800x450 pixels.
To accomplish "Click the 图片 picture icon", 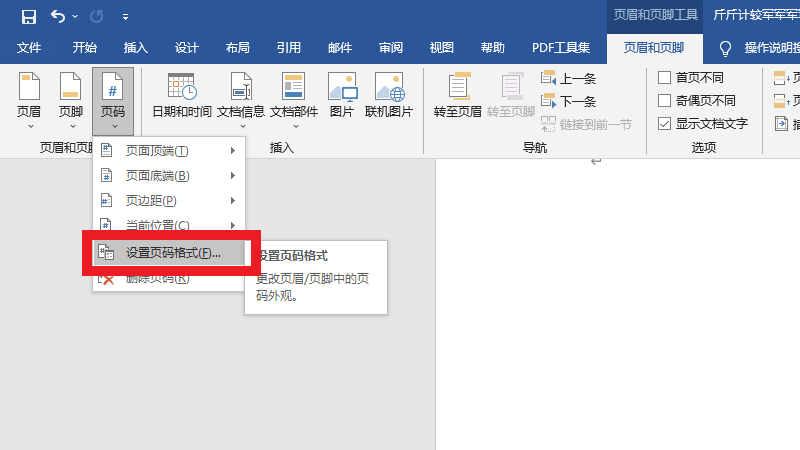I will click(x=342, y=98).
